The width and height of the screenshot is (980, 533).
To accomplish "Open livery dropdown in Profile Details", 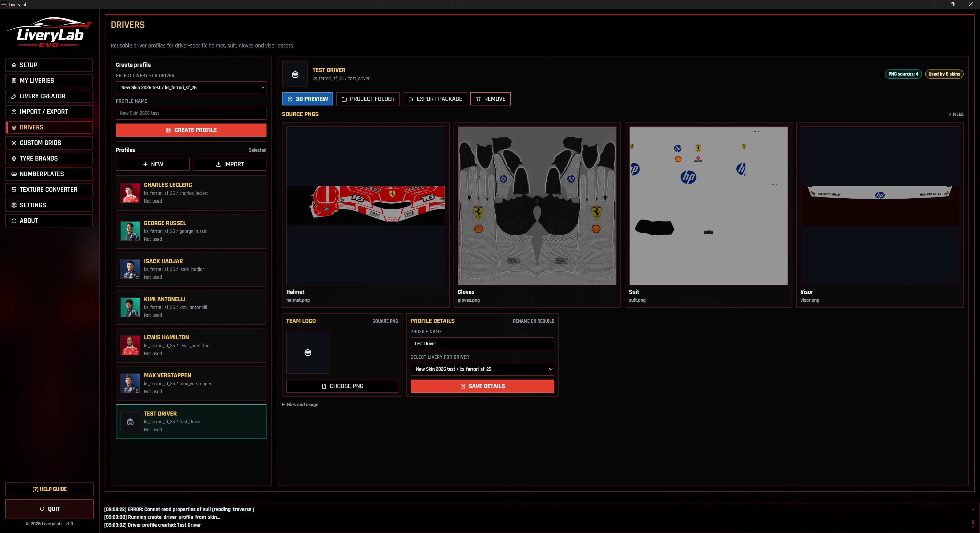I will pos(482,369).
